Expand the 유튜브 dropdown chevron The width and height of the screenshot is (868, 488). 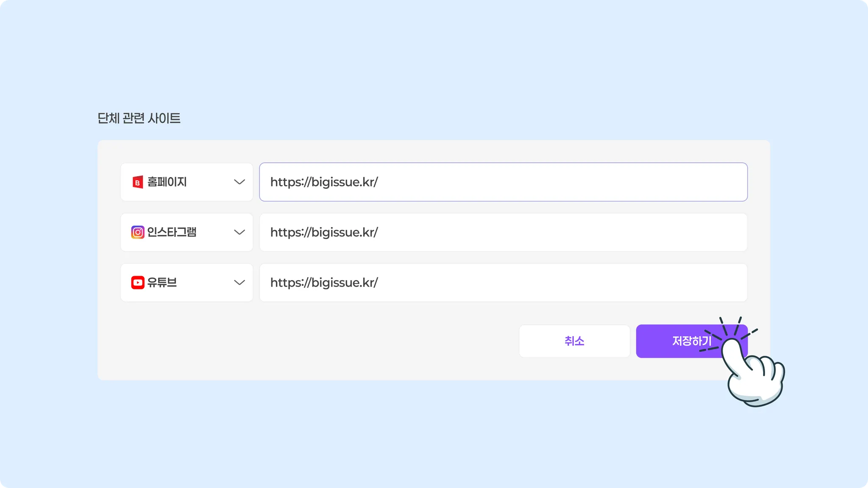click(x=239, y=283)
